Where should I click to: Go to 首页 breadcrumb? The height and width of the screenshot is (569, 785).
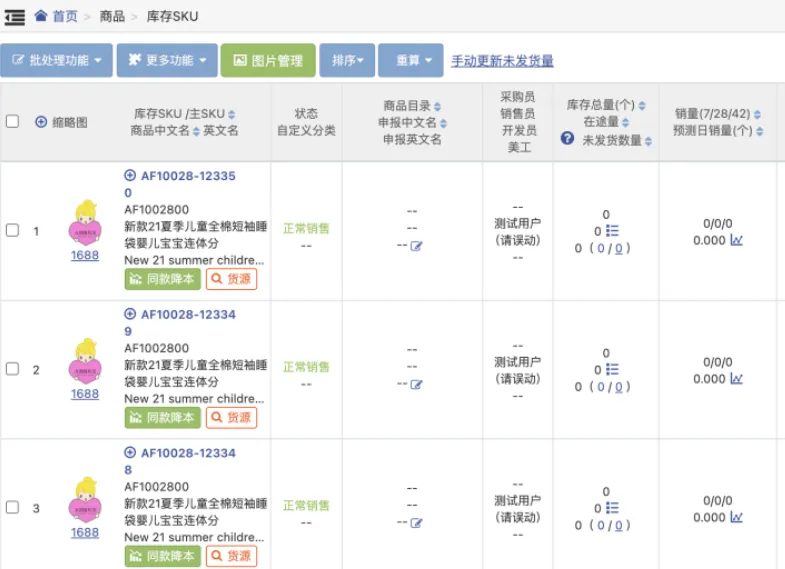[x=65, y=17]
